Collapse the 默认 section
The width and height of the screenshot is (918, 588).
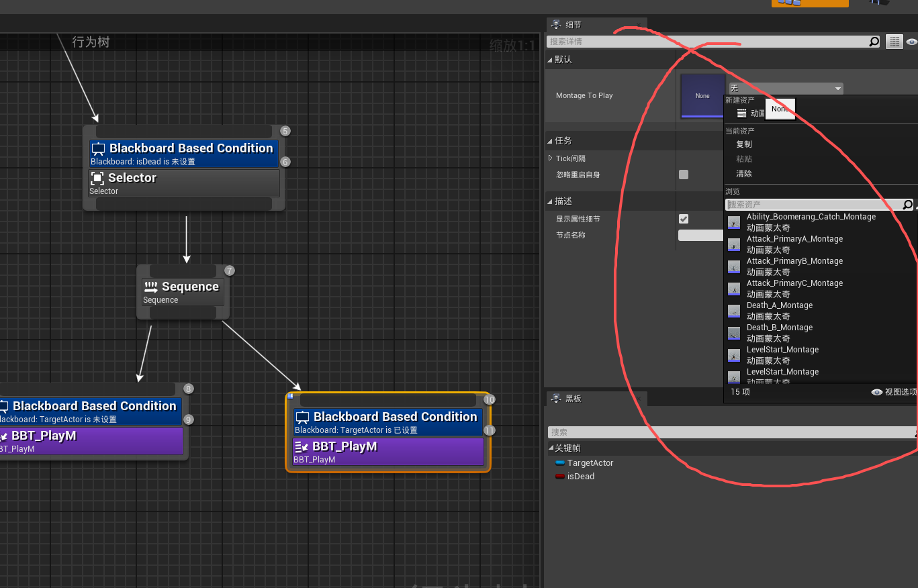[x=551, y=60]
